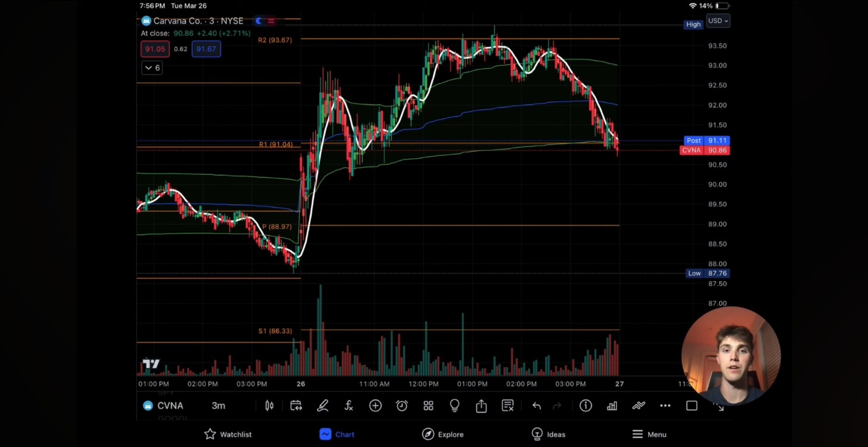Tap the battery indicator at 14%
Viewport: 868px width, 447px height.
tap(721, 5)
